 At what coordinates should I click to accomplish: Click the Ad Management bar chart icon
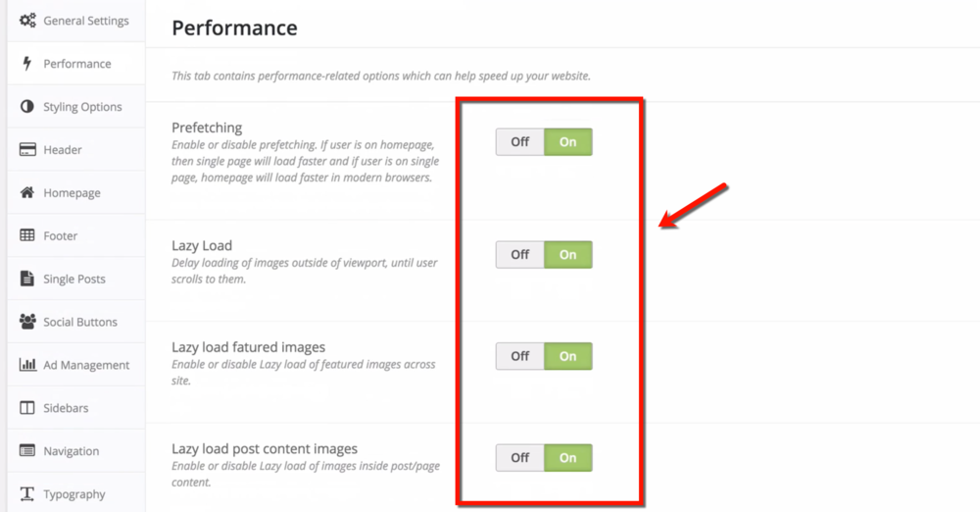(27, 364)
